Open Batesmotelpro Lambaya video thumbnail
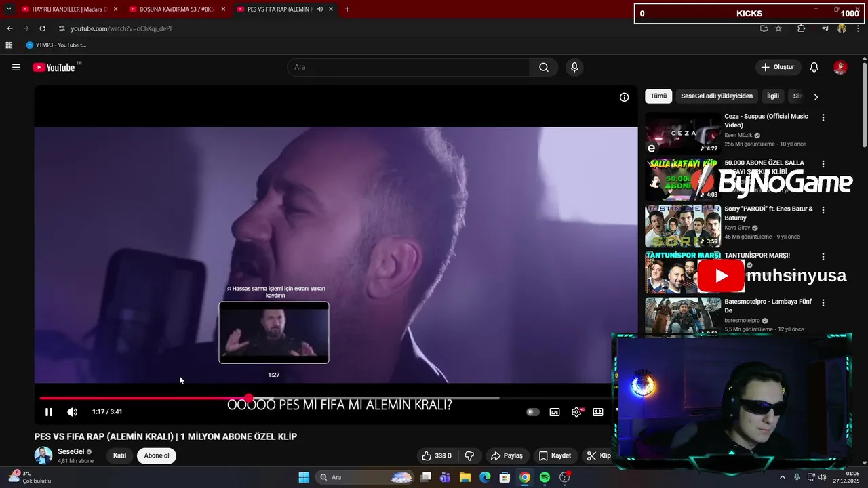868x488 pixels. pyautogui.click(x=683, y=317)
